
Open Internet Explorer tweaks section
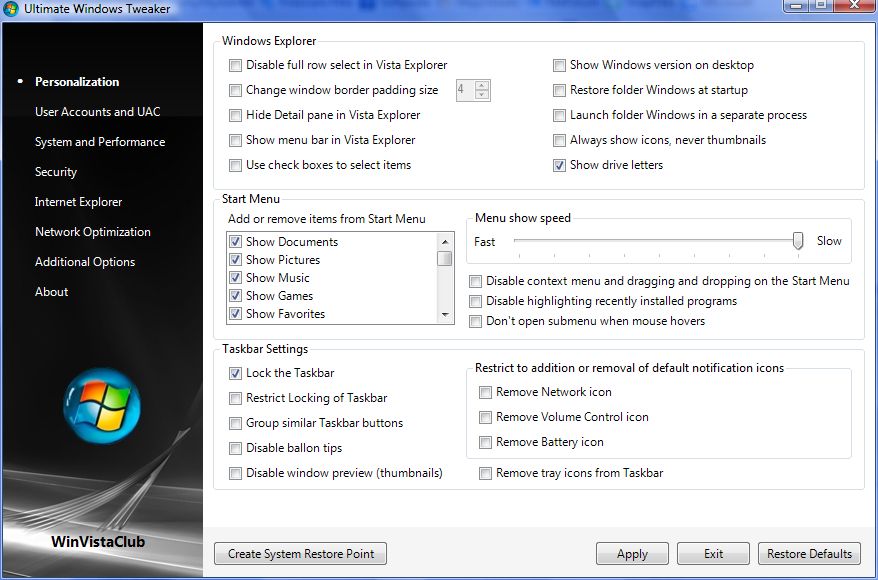pyautogui.click(x=78, y=202)
